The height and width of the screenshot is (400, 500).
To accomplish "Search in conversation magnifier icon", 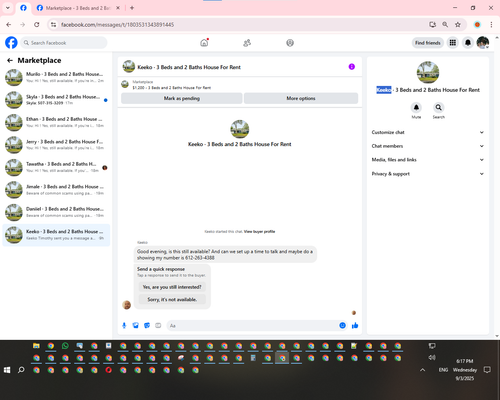I will [439, 107].
